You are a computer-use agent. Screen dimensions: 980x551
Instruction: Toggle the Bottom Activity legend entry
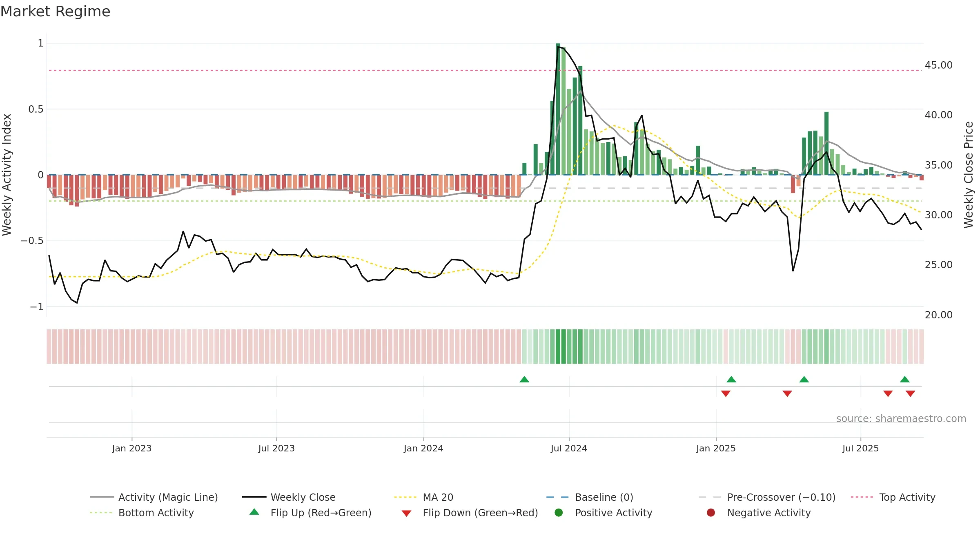click(142, 513)
